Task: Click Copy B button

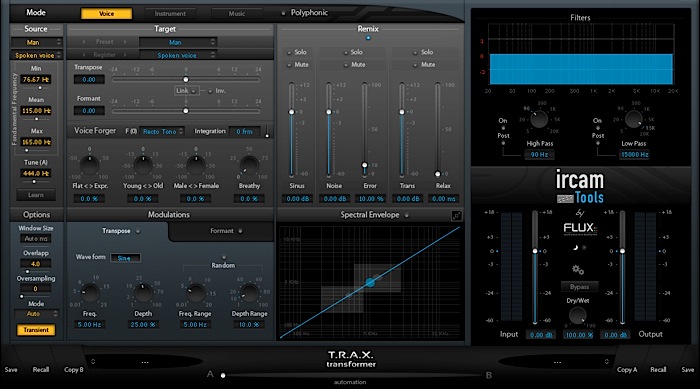Action: 74,370
